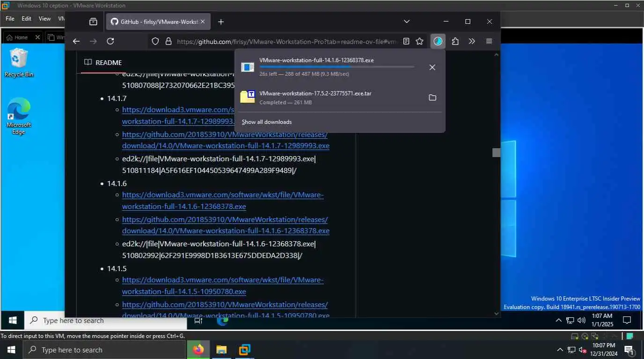The image size is (644, 359).
Task: Click host taskbar Firefox icon
Action: coord(198,350)
